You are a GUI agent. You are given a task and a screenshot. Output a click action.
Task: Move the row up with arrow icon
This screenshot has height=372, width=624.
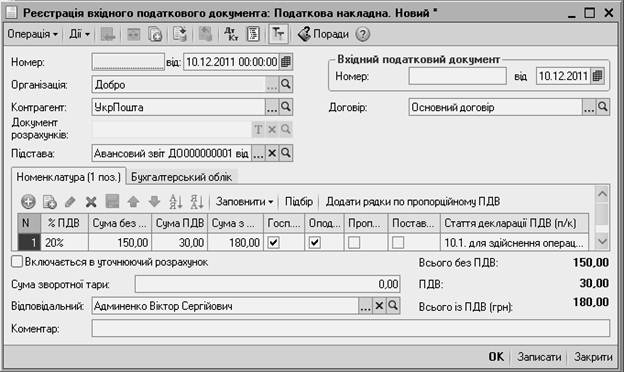tap(133, 202)
